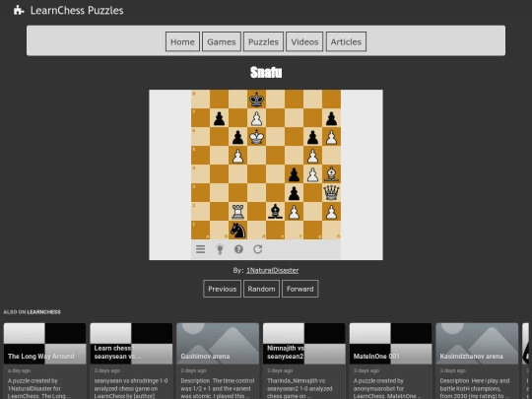Click the LearnChess Puzzles site title
The width and height of the screenshot is (532, 399).
point(77,11)
